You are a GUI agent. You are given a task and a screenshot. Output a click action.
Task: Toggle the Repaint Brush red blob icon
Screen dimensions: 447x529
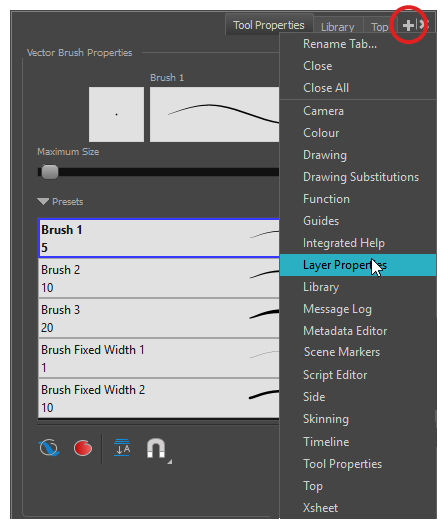pyautogui.click(x=83, y=448)
